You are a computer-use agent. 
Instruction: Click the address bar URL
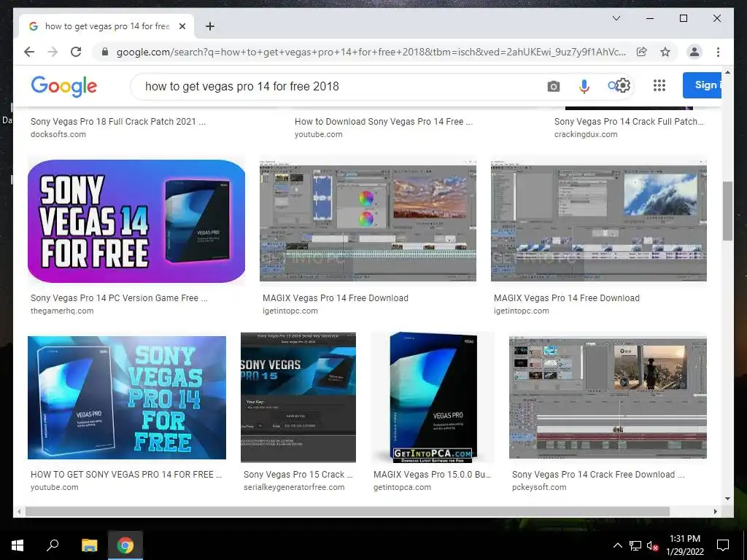point(371,52)
